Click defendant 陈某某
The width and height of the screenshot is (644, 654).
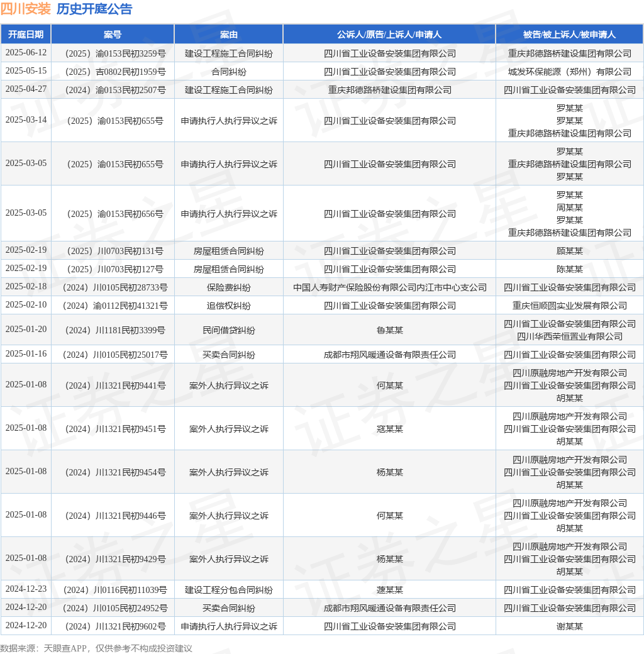point(569,269)
